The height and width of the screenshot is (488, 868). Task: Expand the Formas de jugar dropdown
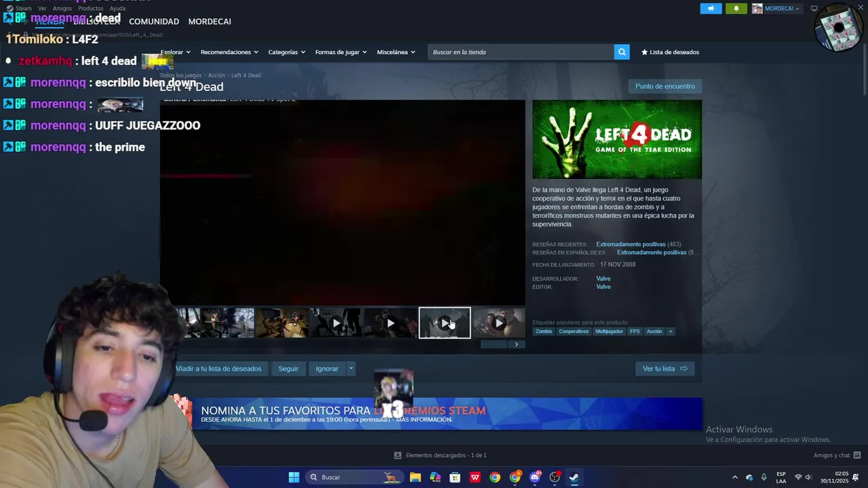340,52
